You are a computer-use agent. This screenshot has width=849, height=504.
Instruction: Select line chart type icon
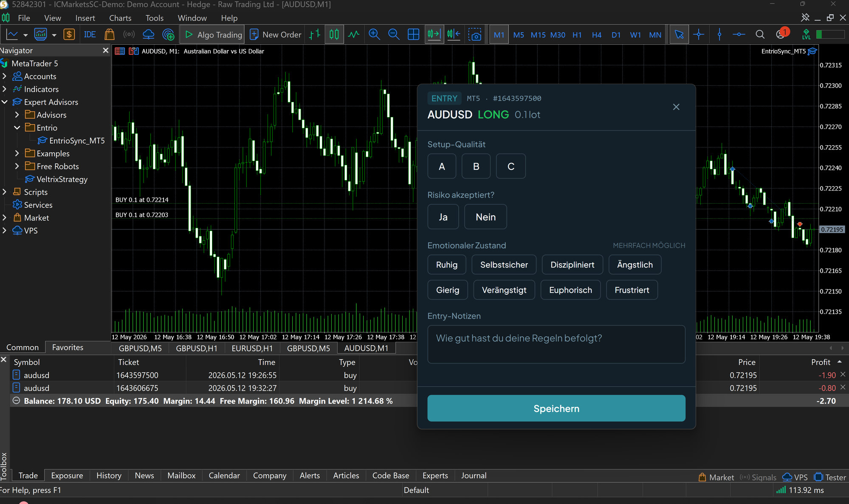(x=354, y=34)
